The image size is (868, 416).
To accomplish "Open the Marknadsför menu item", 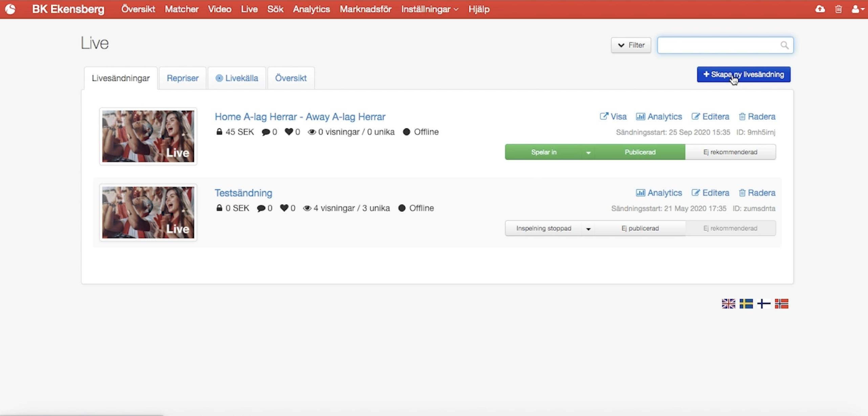I will coord(366,9).
